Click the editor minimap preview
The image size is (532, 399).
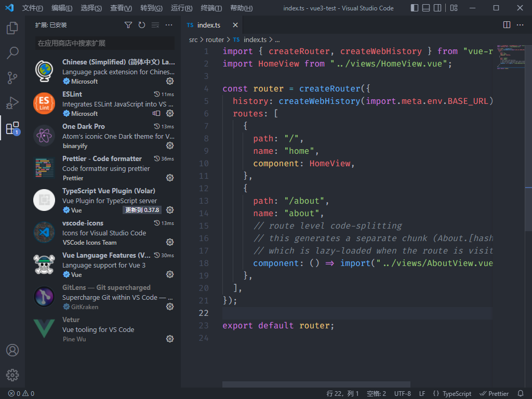[511, 57]
